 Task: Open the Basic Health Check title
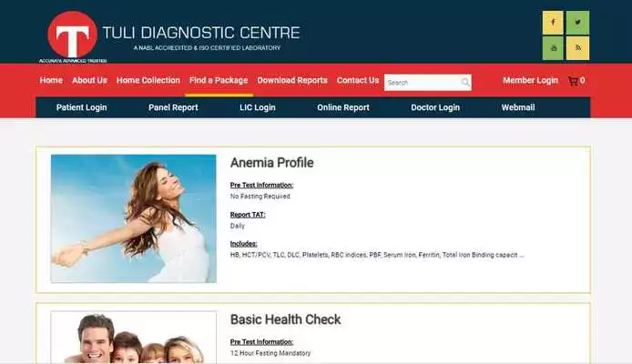pyautogui.click(x=285, y=319)
